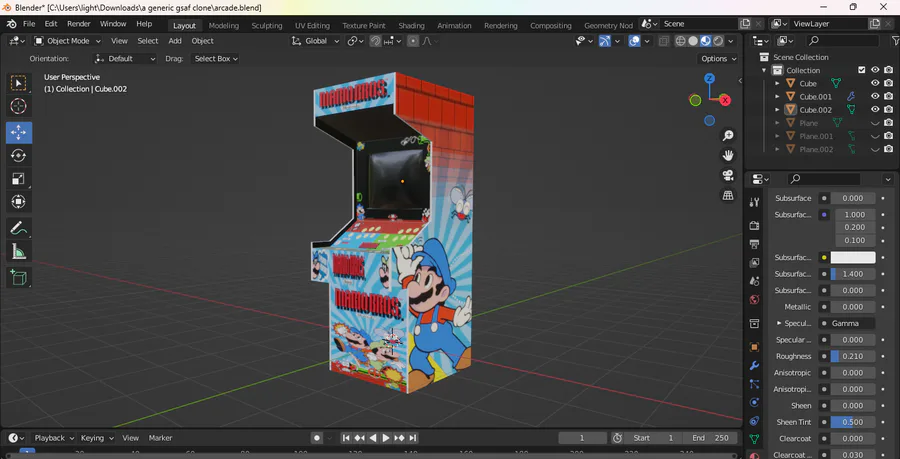Expand the Specular section triangle

(x=779, y=323)
